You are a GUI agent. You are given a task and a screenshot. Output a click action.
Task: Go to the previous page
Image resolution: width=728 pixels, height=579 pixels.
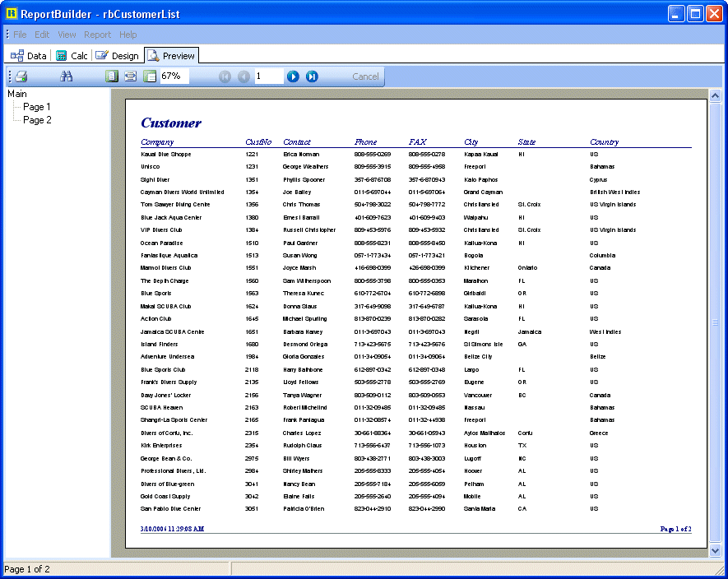coord(243,76)
